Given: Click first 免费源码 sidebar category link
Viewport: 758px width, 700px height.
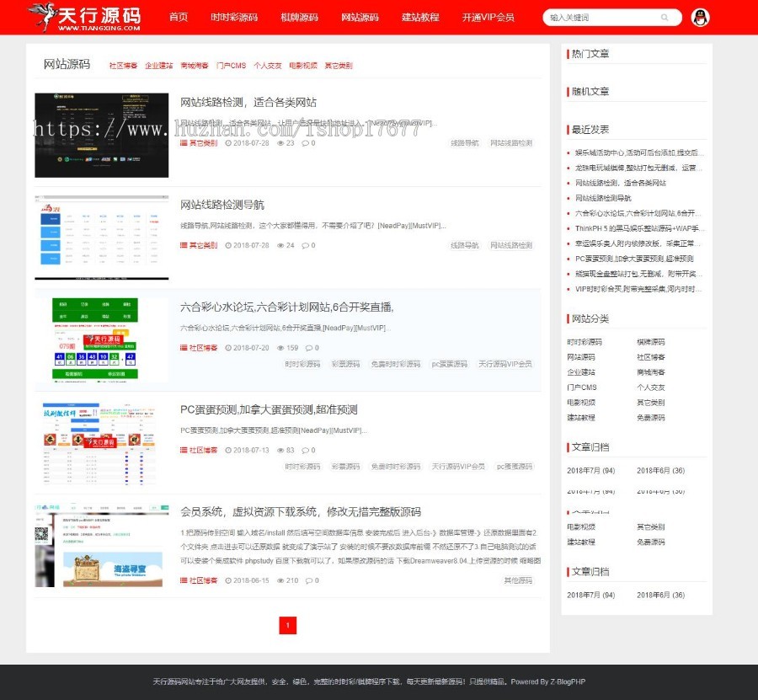Looking at the screenshot, I should [651, 418].
